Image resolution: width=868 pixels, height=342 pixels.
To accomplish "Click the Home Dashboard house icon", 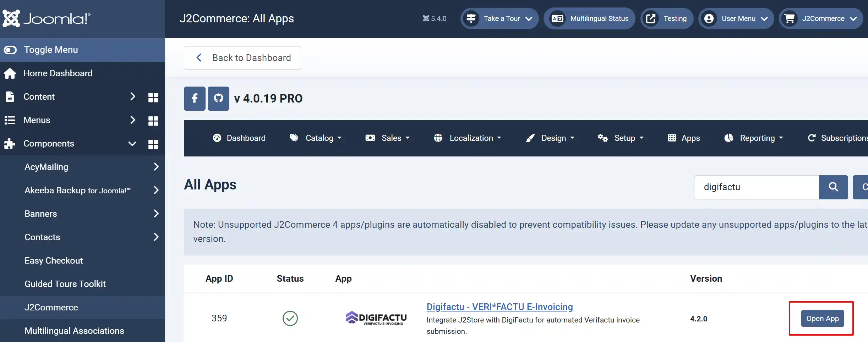I will 10,73.
